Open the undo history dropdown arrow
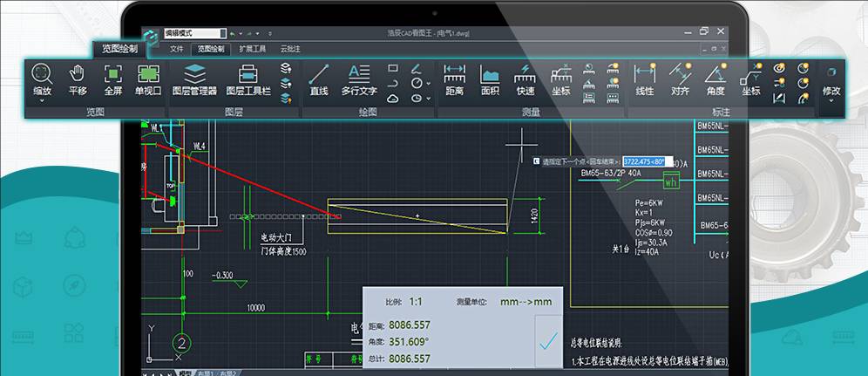The height and width of the screenshot is (376, 868). 241,34
